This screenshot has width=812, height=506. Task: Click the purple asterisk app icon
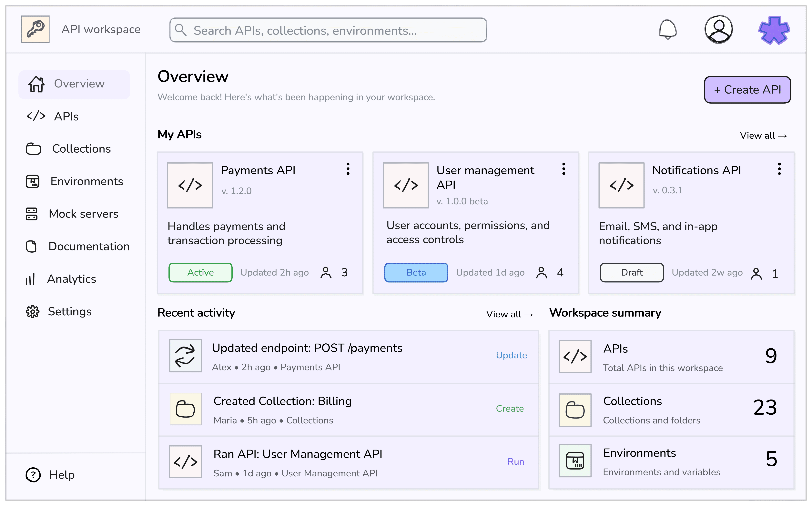point(774,30)
